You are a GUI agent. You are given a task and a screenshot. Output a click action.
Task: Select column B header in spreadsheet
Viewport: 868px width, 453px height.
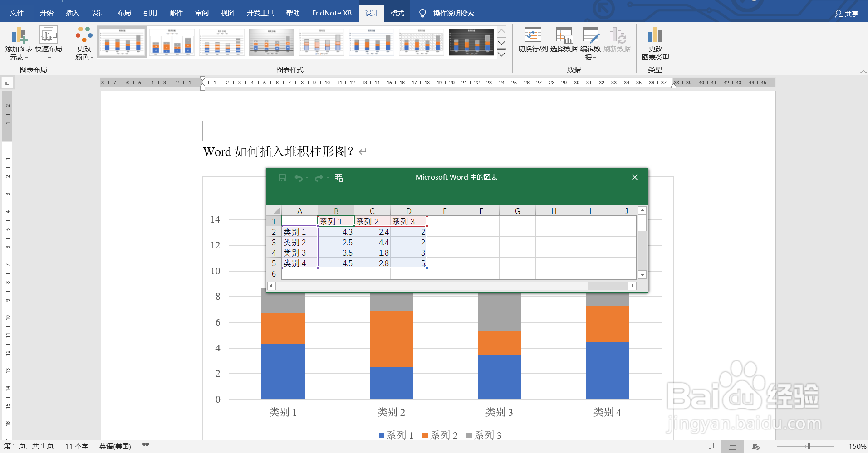(x=336, y=211)
